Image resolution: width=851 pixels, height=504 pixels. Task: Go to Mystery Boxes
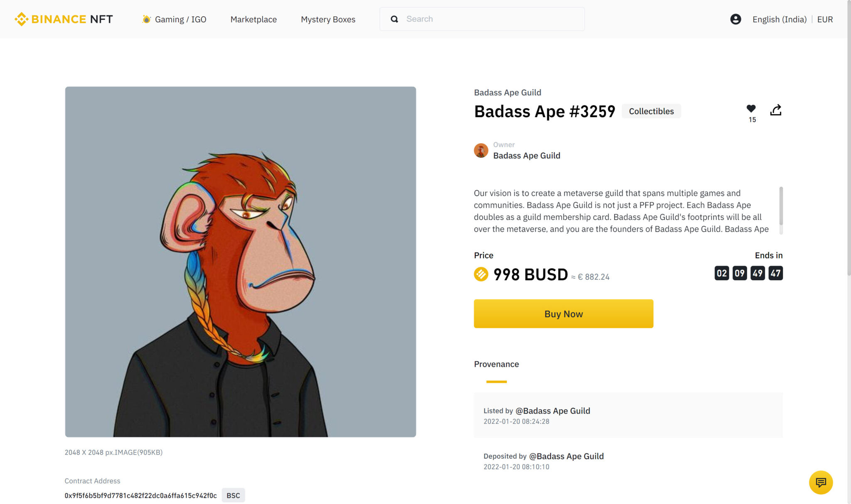[328, 19]
